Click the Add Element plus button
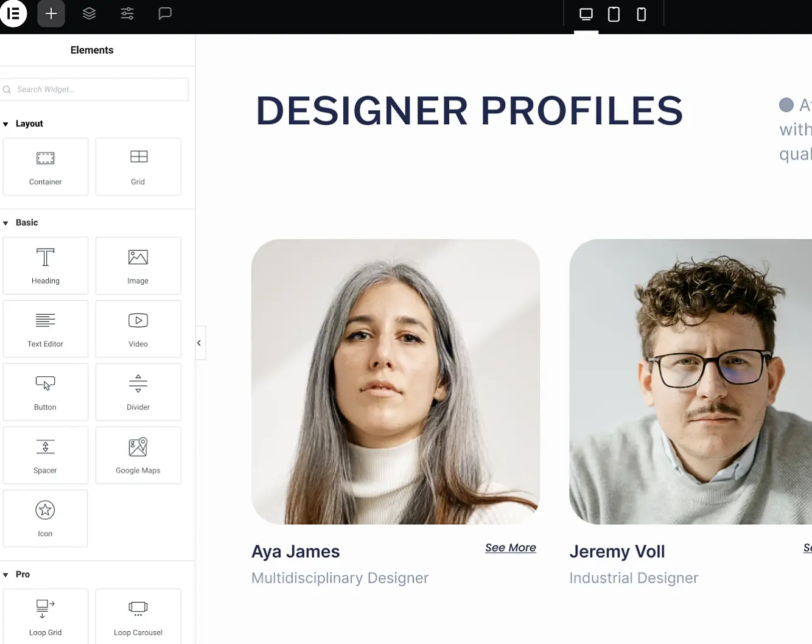Viewport: 812px width, 644px height. (51, 14)
